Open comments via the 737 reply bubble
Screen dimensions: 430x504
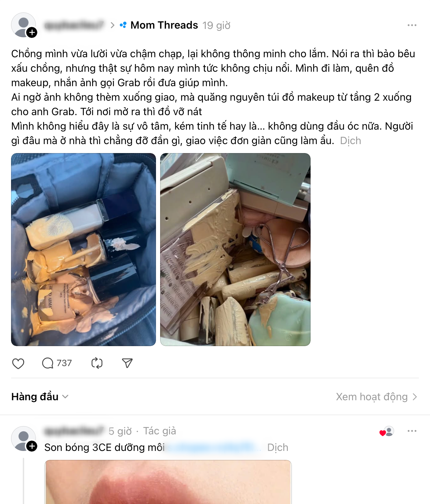57,363
